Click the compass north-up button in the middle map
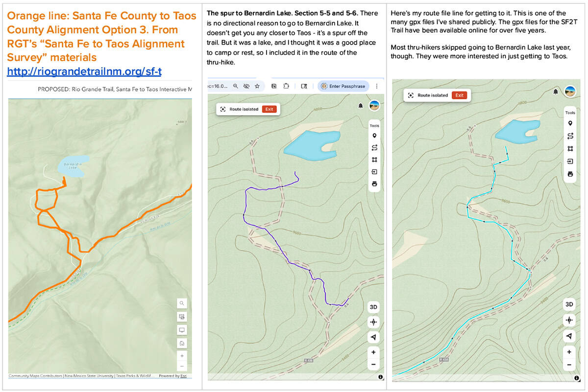Viewport: 588px width, 392px height. (x=373, y=337)
